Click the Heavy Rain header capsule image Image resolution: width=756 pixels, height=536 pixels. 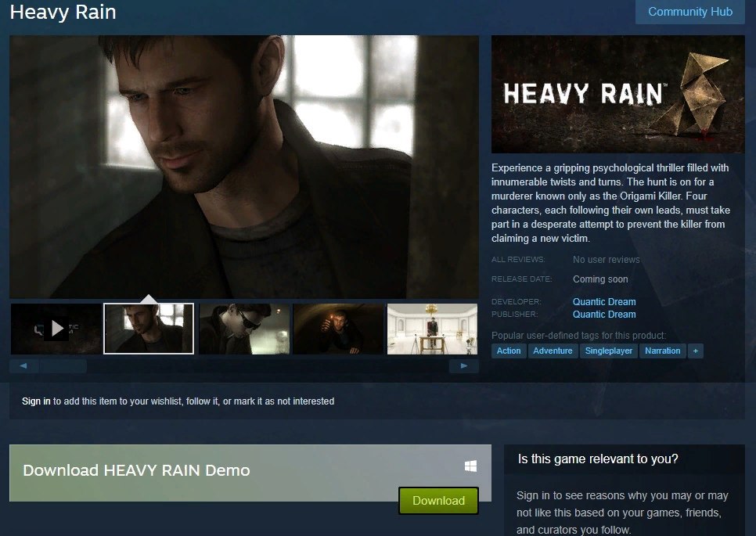pyautogui.click(x=617, y=94)
